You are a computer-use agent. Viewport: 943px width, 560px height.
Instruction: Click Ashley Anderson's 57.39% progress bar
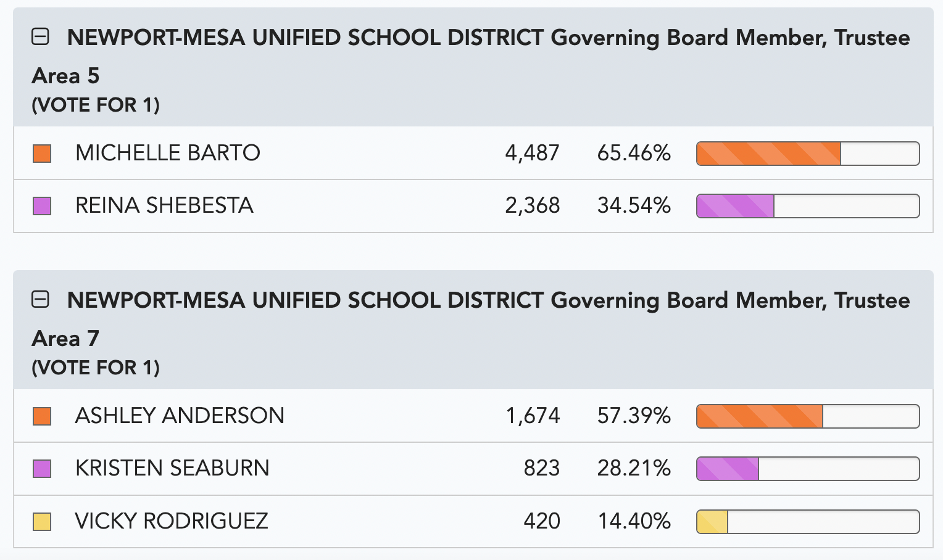click(808, 416)
